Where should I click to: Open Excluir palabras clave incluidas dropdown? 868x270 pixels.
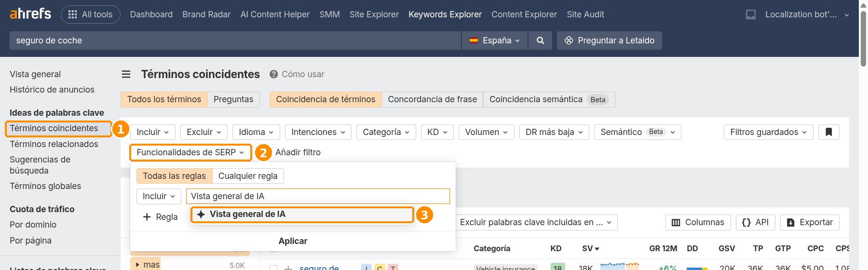tap(536, 222)
